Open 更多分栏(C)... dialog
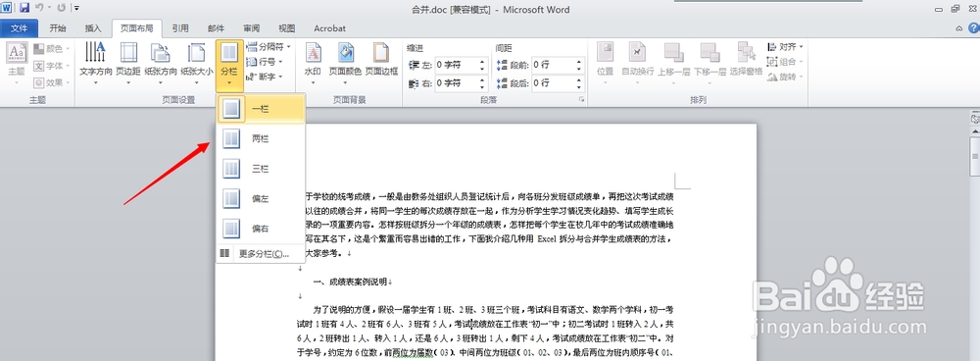Screen dimensions: 980x361 [x=261, y=254]
